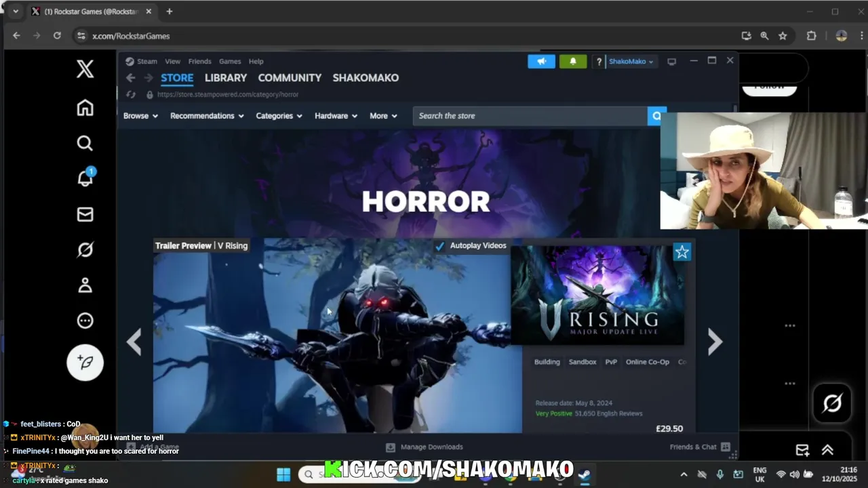Open the Games menu in Steam
Image resolution: width=868 pixels, height=488 pixels.
[230, 61]
